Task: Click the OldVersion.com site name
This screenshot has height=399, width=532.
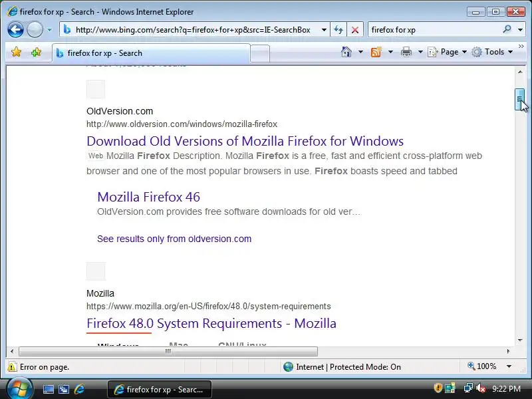Action: [120, 111]
